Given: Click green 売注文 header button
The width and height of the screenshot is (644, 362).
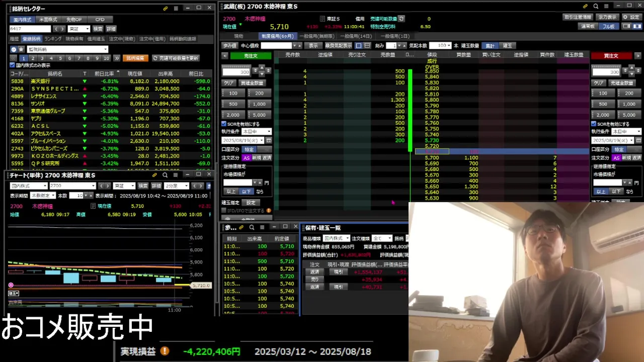Looking at the screenshot, I should point(251,56).
